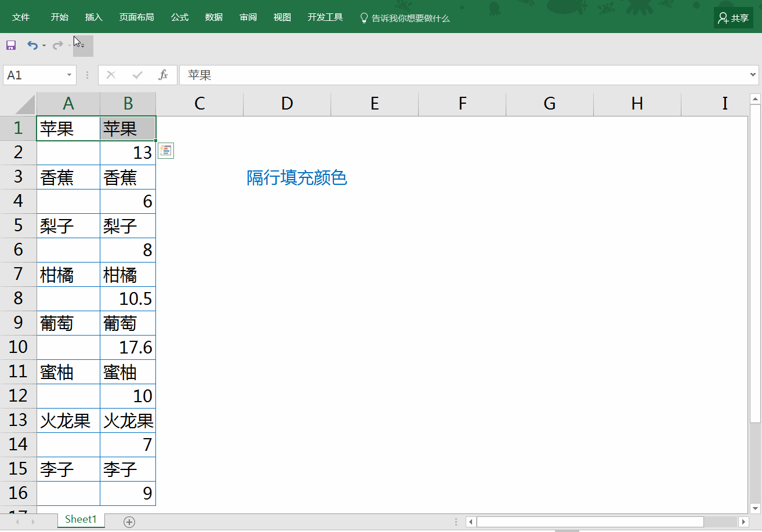Select column H header
The width and height of the screenshot is (762, 532).
click(x=637, y=104)
